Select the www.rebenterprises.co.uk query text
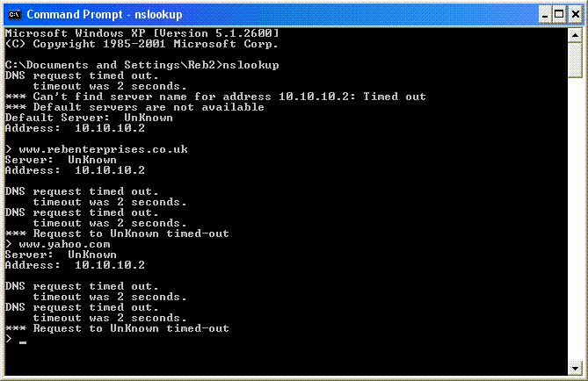 tap(103, 150)
